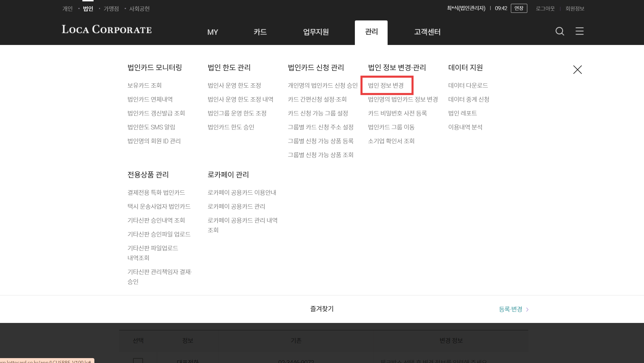The height and width of the screenshot is (363, 644).
Task: Select the 관리 main tab
Action: pos(371,32)
